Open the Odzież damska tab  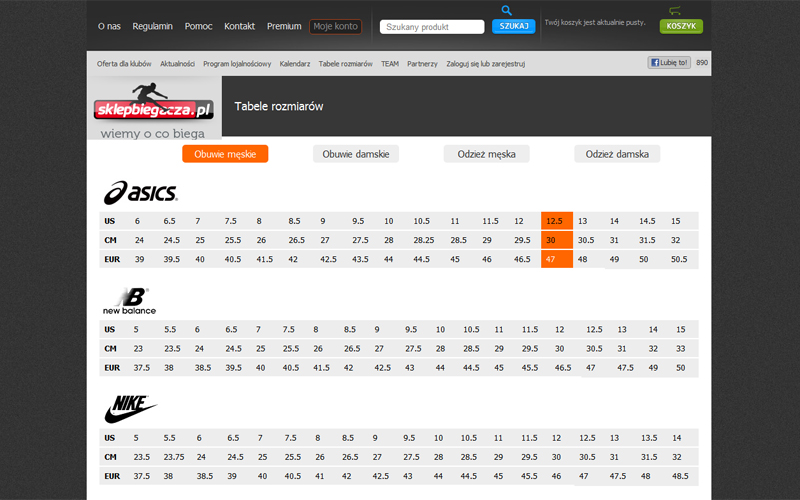point(617,154)
